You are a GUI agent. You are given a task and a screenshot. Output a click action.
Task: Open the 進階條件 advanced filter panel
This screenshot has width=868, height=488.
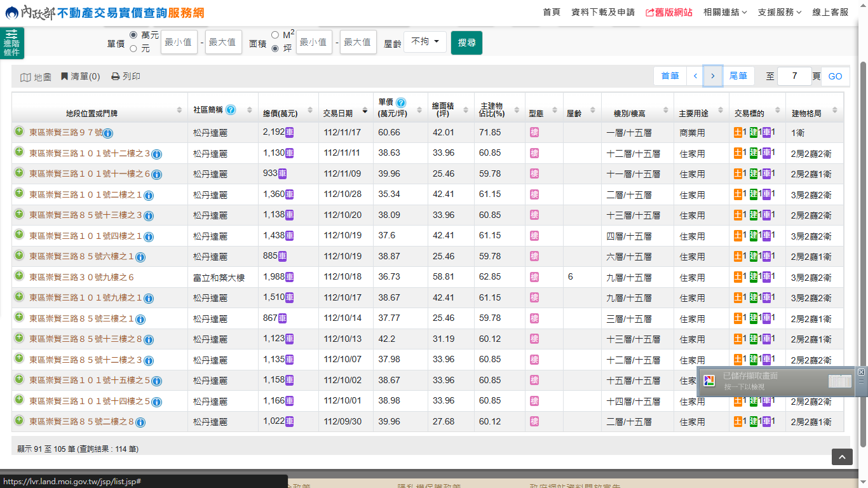coord(11,43)
